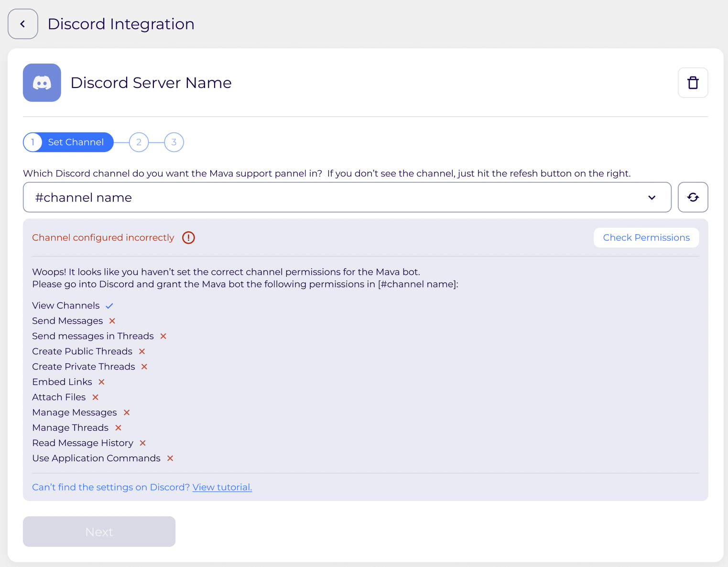Click the Next button
Screen dimensions: 728x567
[x=99, y=532]
